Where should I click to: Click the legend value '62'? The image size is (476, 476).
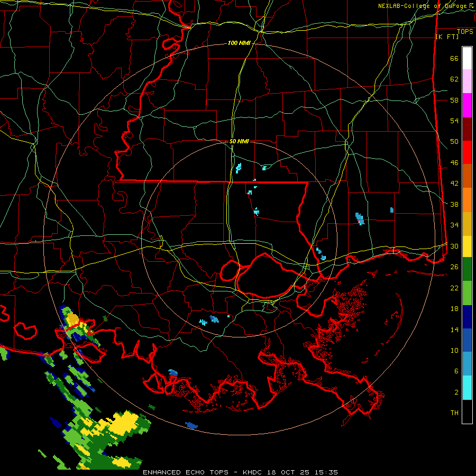(454, 79)
